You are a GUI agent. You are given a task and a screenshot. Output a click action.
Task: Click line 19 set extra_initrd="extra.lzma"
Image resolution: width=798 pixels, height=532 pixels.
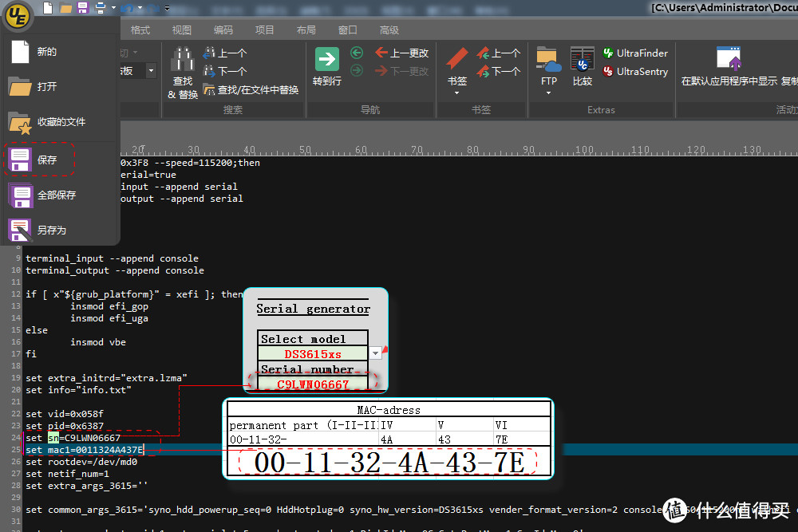106,378
